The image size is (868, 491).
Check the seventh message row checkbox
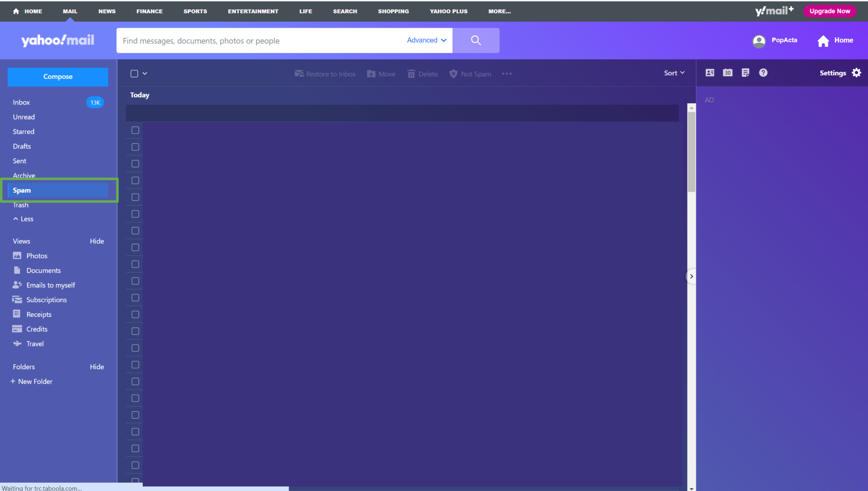[x=135, y=231]
